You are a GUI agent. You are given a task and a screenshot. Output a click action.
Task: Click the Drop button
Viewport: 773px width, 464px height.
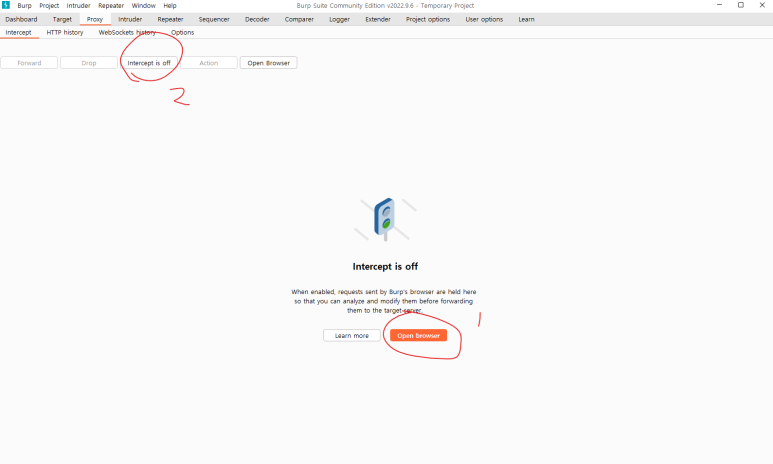89,63
